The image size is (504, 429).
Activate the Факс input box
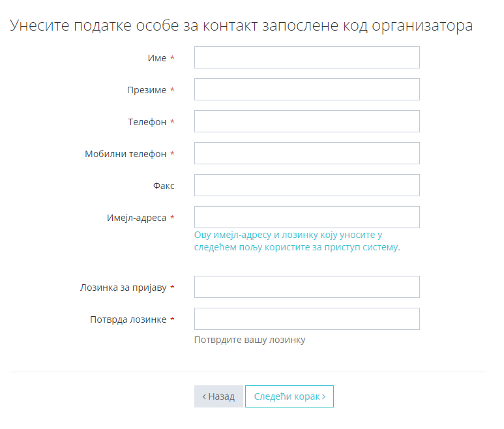tap(306, 185)
